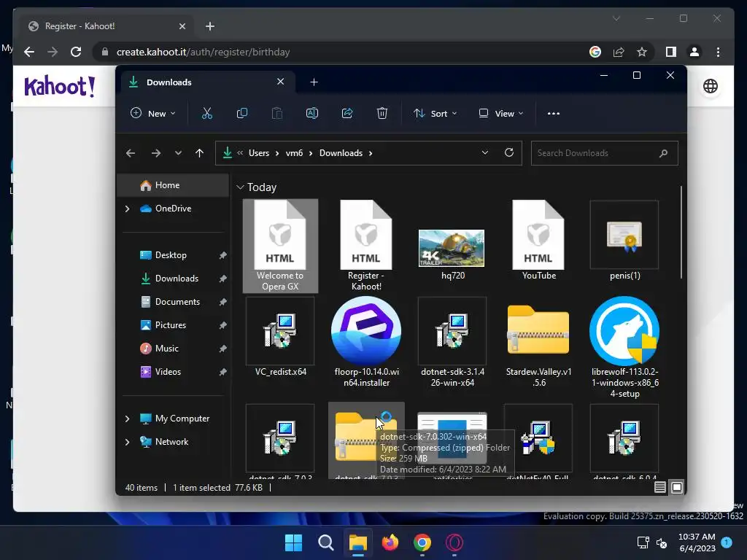Open the hq720 video thumbnail
This screenshot has height=560, width=747.
point(452,248)
